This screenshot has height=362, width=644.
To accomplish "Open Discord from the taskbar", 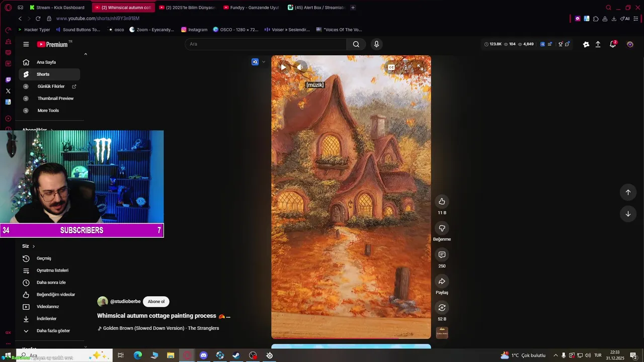I will pos(203,355).
